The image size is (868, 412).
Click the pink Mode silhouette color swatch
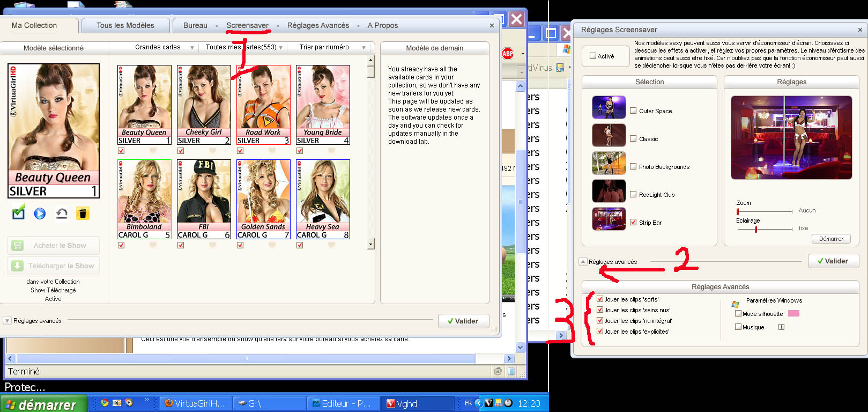click(x=793, y=313)
